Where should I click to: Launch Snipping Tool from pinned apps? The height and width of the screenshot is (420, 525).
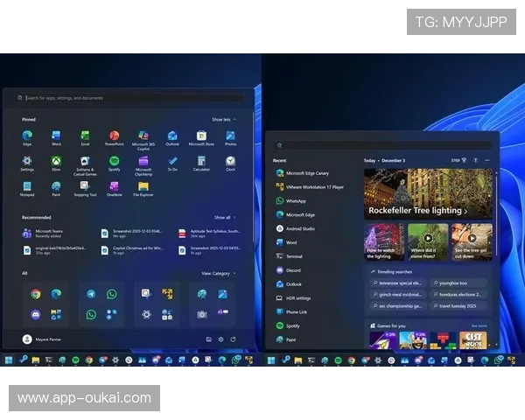click(x=85, y=187)
